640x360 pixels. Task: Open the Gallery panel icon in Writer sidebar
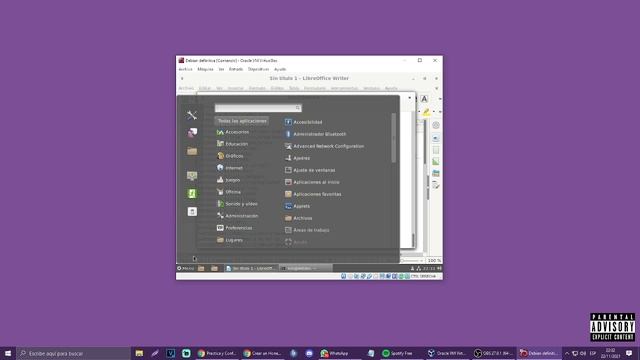point(436,173)
